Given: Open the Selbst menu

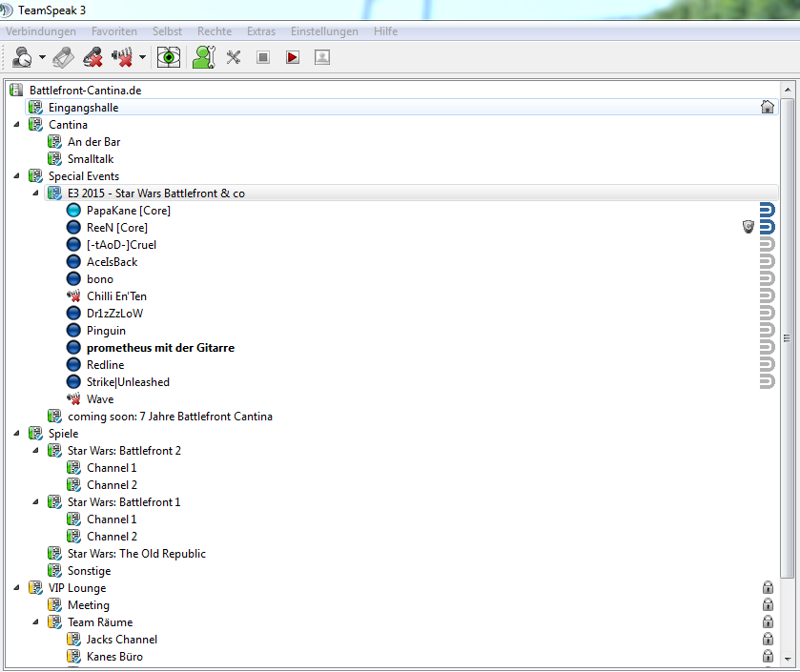Looking at the screenshot, I should pyautogui.click(x=168, y=31).
